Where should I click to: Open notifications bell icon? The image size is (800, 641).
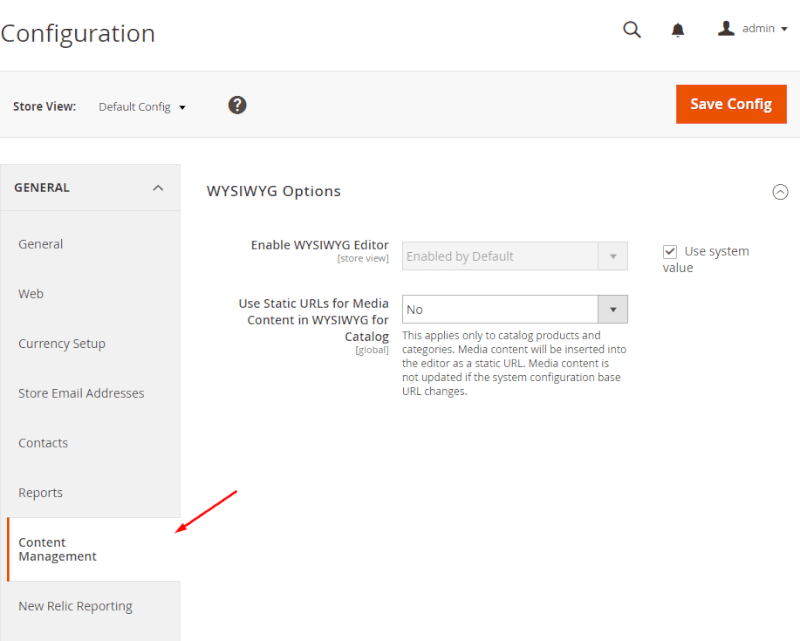pos(678,30)
